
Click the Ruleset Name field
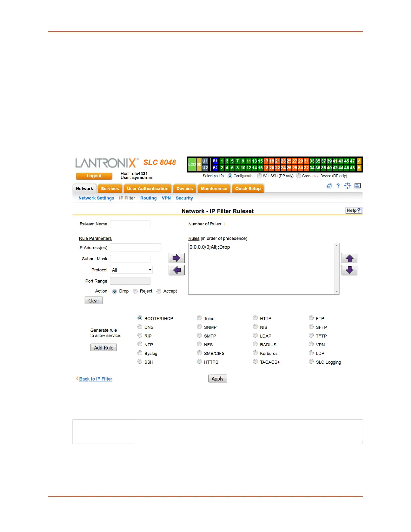pos(130,224)
